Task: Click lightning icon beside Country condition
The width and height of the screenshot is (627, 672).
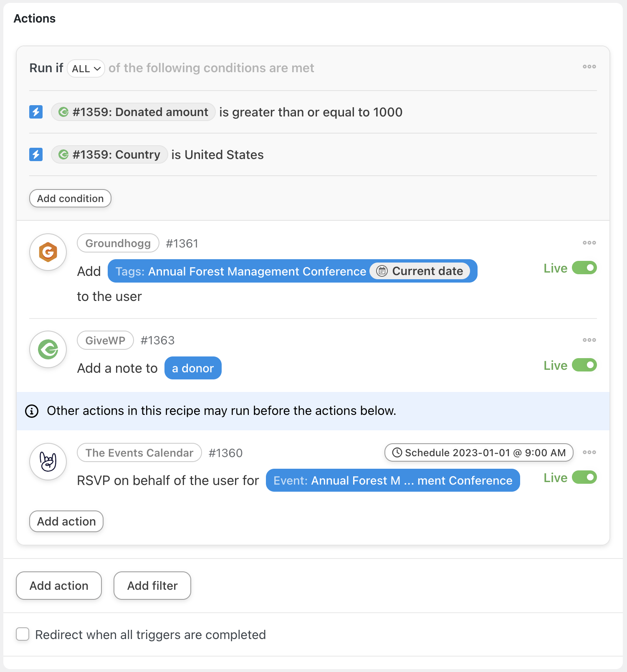Action: [36, 154]
